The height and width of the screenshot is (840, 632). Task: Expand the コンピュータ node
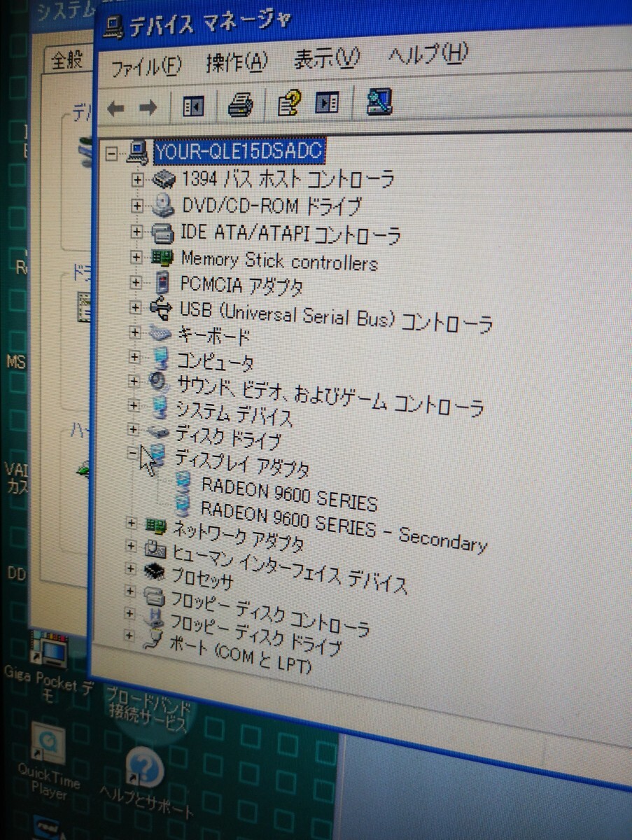pyautogui.click(x=134, y=357)
